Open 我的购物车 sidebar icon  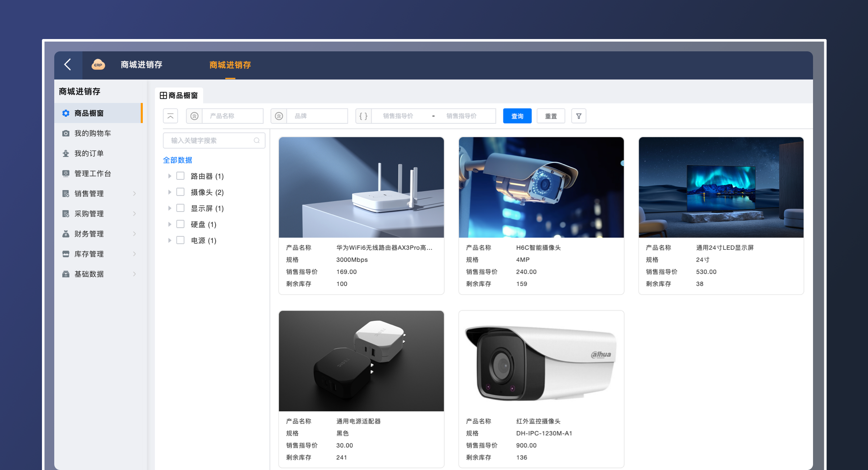(x=66, y=133)
